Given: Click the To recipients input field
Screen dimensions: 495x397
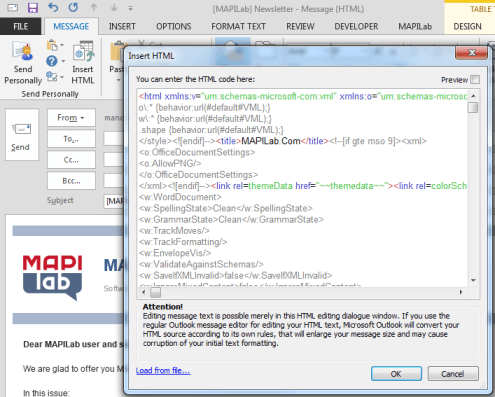Looking at the screenshot, I should click(x=114, y=139).
